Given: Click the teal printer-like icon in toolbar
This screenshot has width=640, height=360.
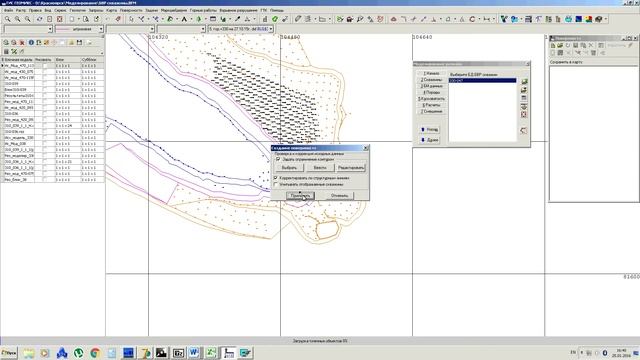Looking at the screenshot, I should [x=568, y=19].
